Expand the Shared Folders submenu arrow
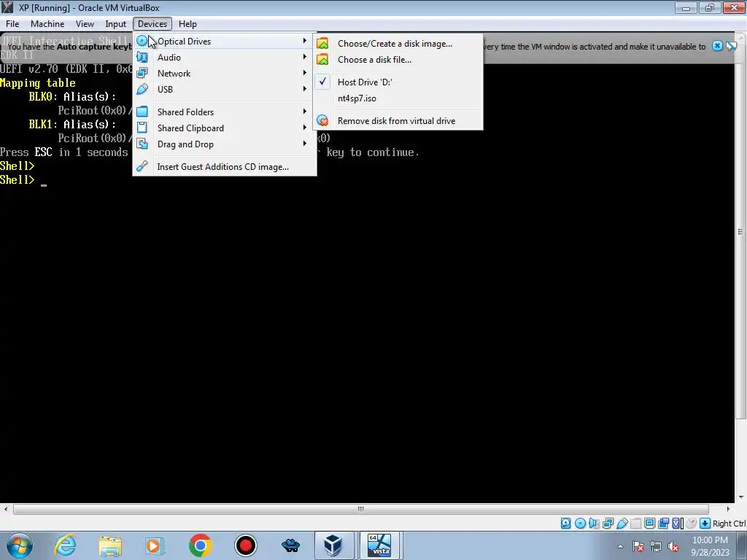 (305, 112)
